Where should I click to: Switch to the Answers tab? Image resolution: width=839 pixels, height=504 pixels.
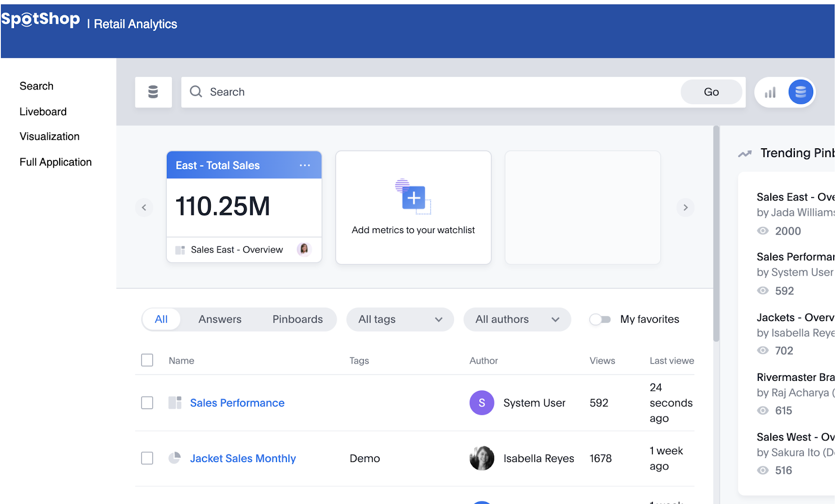tap(220, 320)
